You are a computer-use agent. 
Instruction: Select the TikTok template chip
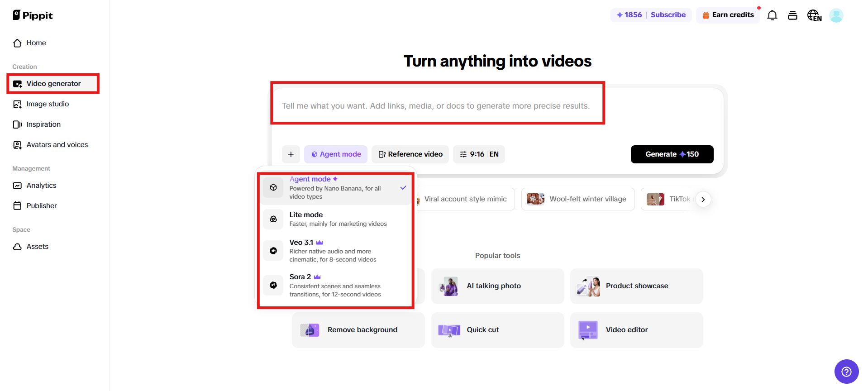pyautogui.click(x=669, y=199)
